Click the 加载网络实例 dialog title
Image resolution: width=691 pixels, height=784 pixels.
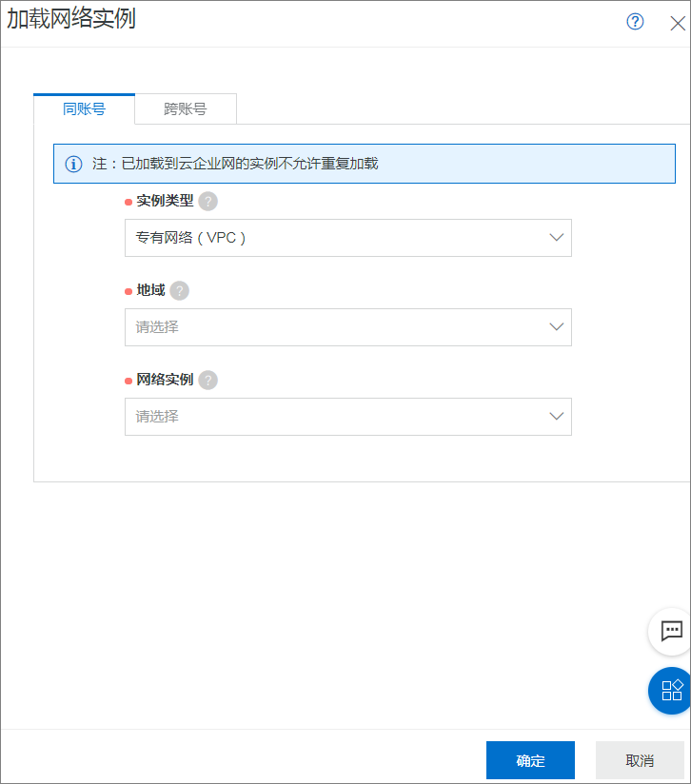pos(71,18)
